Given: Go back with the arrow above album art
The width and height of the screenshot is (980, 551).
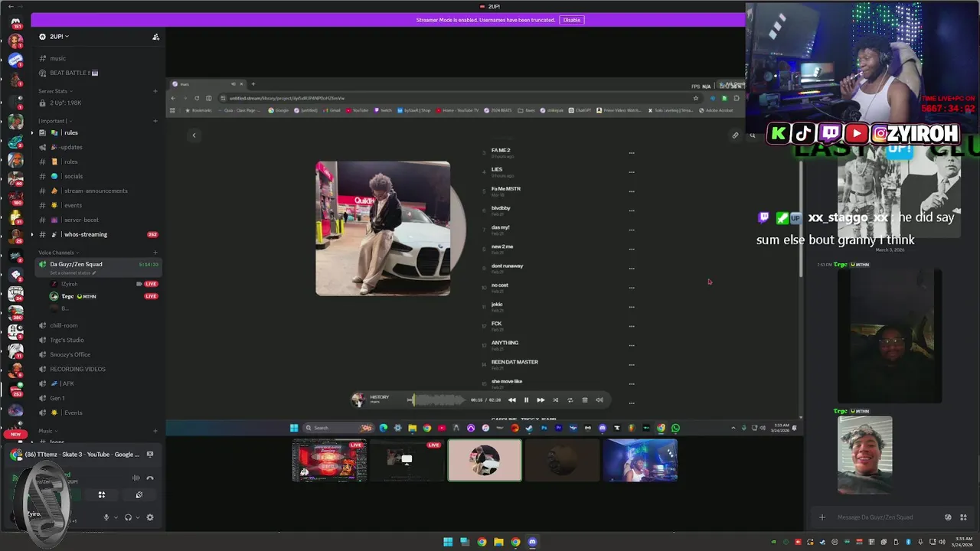Looking at the screenshot, I should click(x=194, y=135).
